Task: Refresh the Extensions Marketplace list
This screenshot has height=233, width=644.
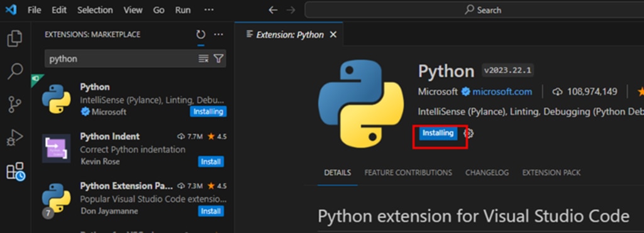Action: [x=201, y=35]
